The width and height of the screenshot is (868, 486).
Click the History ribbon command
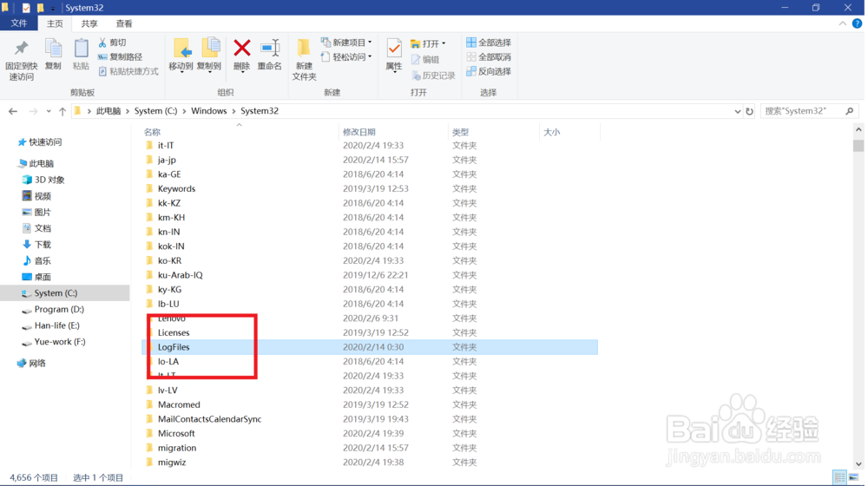tap(433, 76)
